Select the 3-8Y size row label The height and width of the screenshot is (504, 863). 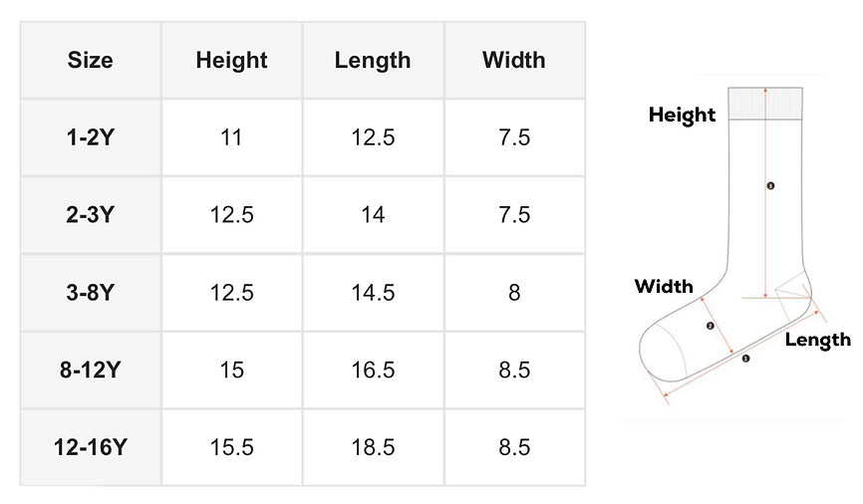pyautogui.click(x=91, y=293)
